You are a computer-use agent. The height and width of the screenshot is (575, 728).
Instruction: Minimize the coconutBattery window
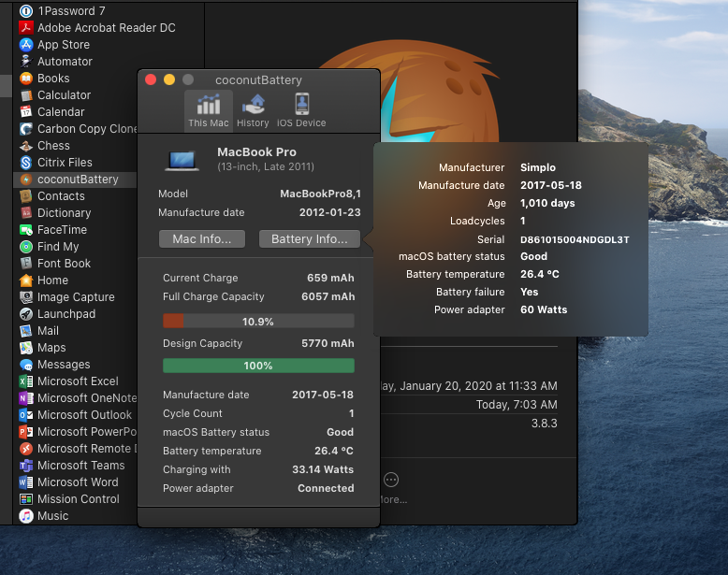tap(169, 79)
